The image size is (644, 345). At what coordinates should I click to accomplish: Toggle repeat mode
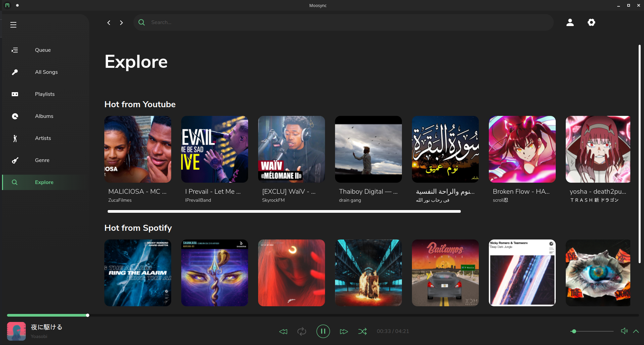click(302, 331)
